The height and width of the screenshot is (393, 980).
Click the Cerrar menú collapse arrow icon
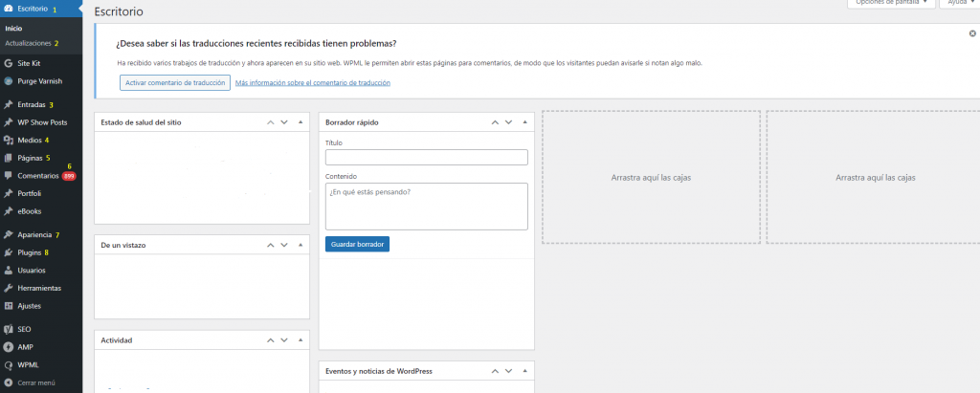click(x=8, y=382)
